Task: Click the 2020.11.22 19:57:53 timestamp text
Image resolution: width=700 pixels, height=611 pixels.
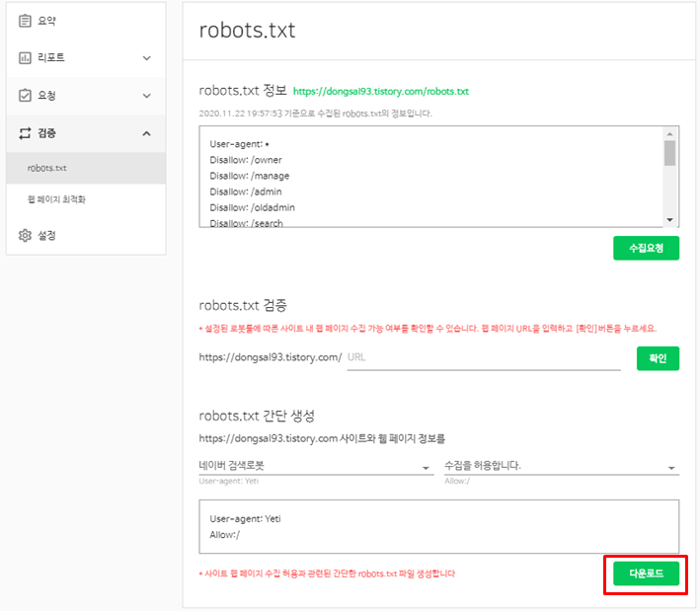Action: (x=241, y=114)
